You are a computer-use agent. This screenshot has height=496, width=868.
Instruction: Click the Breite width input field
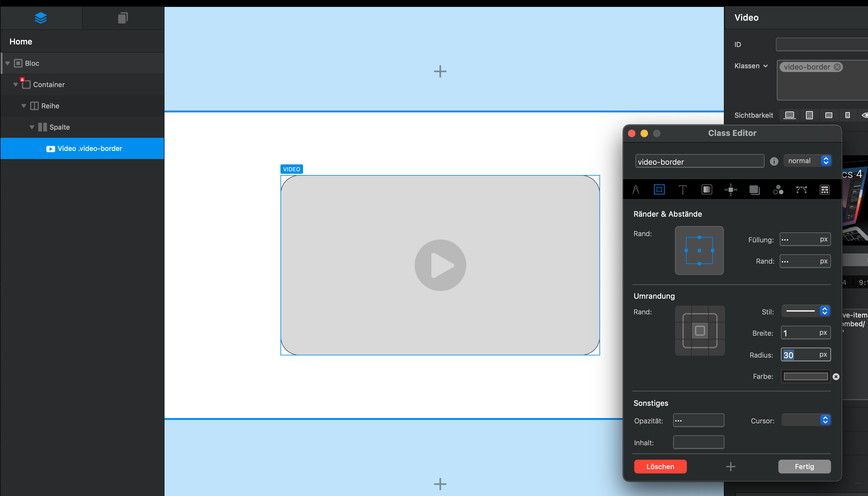pyautogui.click(x=799, y=333)
